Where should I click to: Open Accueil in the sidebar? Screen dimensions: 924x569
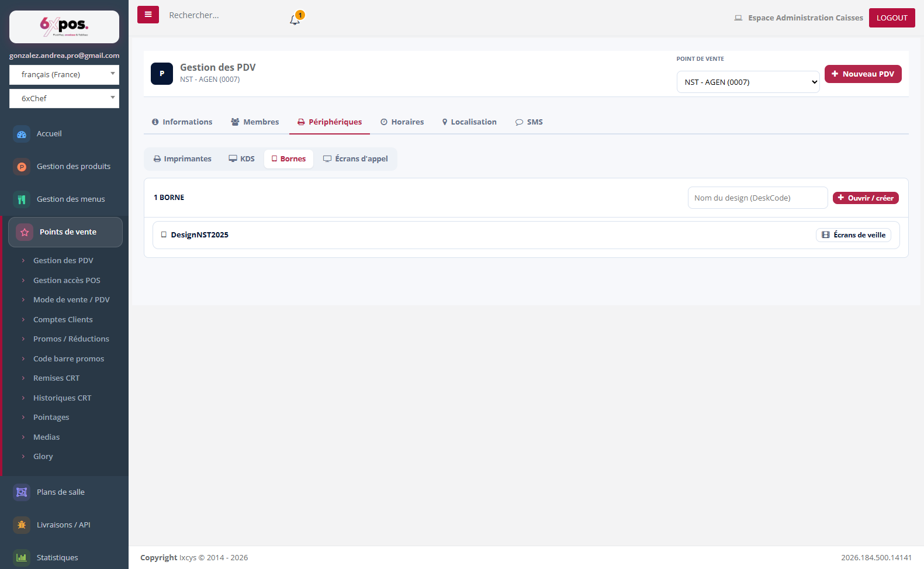(49, 134)
